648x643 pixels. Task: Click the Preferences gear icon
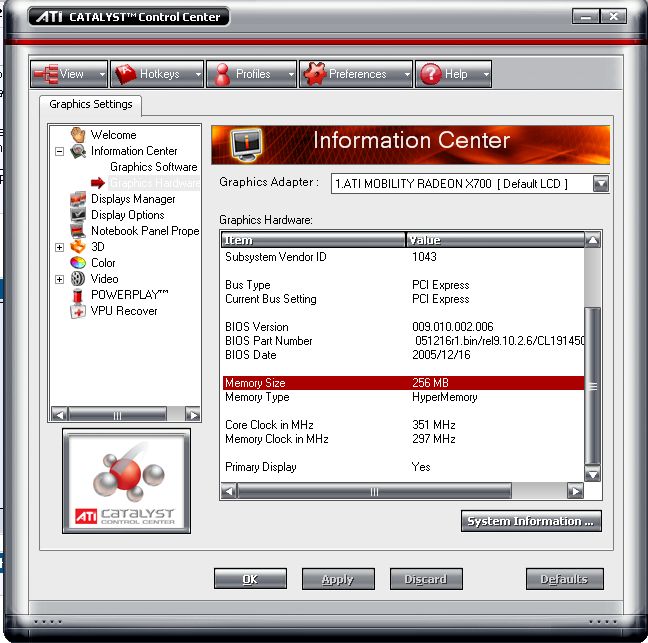[x=314, y=74]
